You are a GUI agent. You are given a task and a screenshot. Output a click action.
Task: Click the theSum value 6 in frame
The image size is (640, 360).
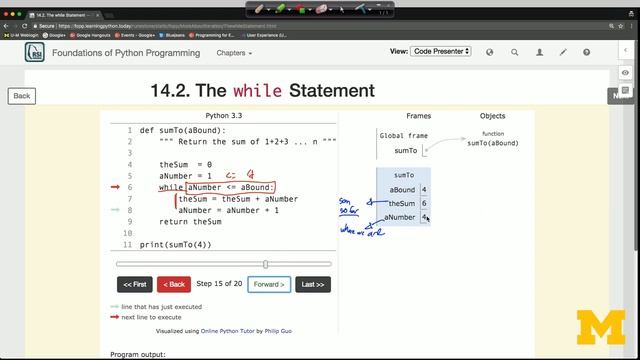424,203
